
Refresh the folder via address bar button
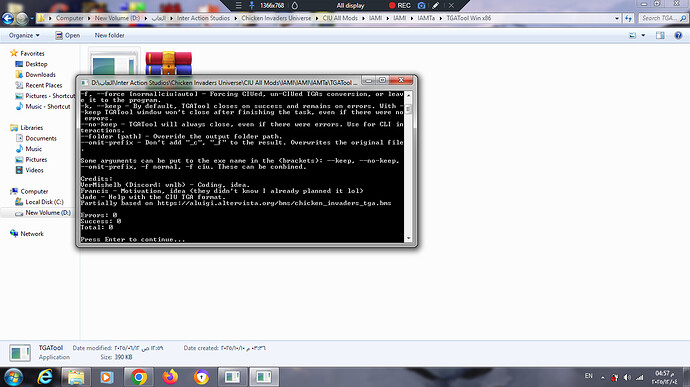coord(628,18)
